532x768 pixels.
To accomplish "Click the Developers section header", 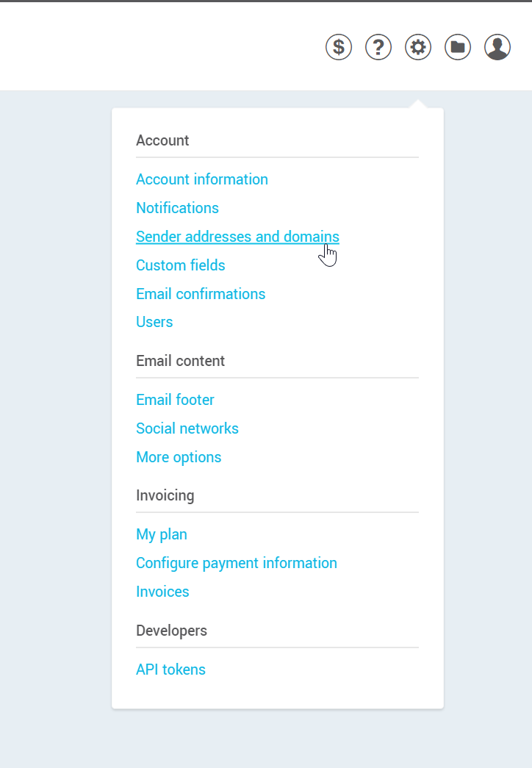I will point(171,631).
